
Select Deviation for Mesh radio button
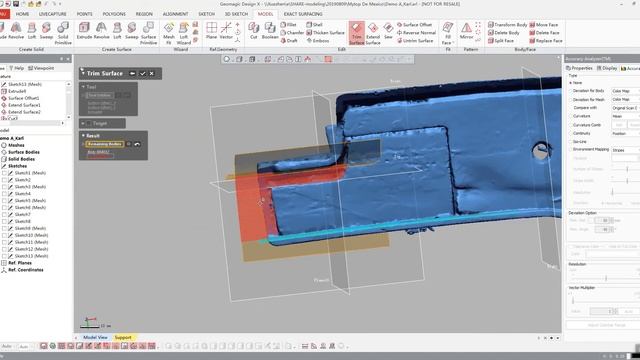[x=571, y=99]
